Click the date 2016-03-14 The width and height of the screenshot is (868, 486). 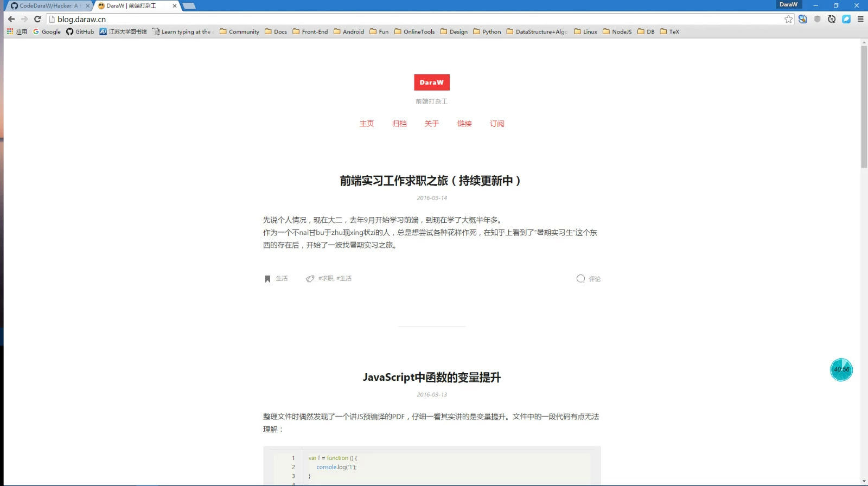tap(432, 198)
